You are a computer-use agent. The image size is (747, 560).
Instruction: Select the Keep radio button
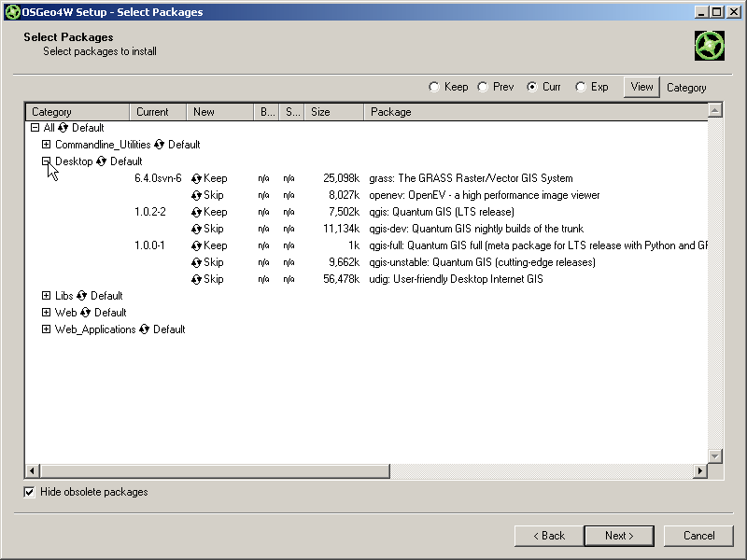click(x=433, y=87)
